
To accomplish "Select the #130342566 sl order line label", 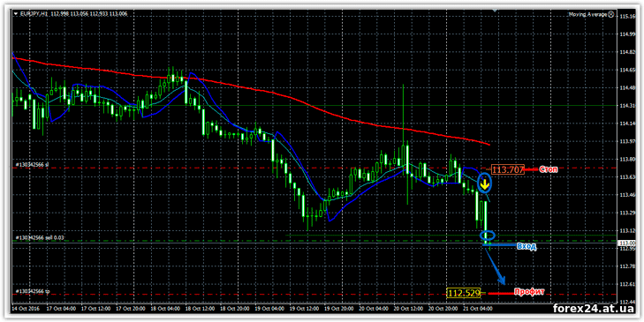I will pos(32,164).
